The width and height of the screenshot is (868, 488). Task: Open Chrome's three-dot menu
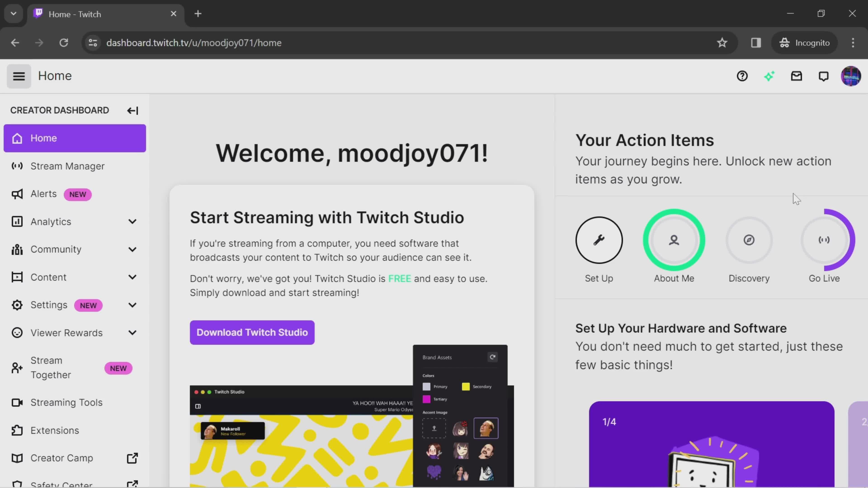pos(853,43)
